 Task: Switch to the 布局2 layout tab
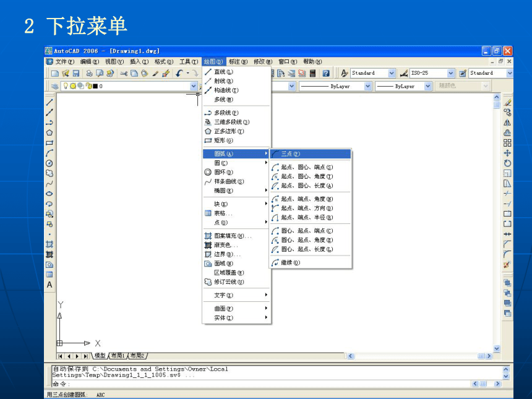137,356
